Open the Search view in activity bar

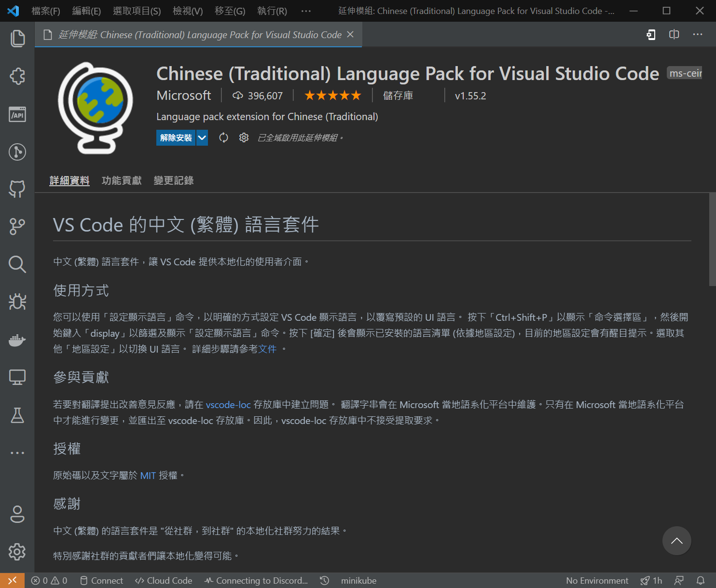point(17,264)
